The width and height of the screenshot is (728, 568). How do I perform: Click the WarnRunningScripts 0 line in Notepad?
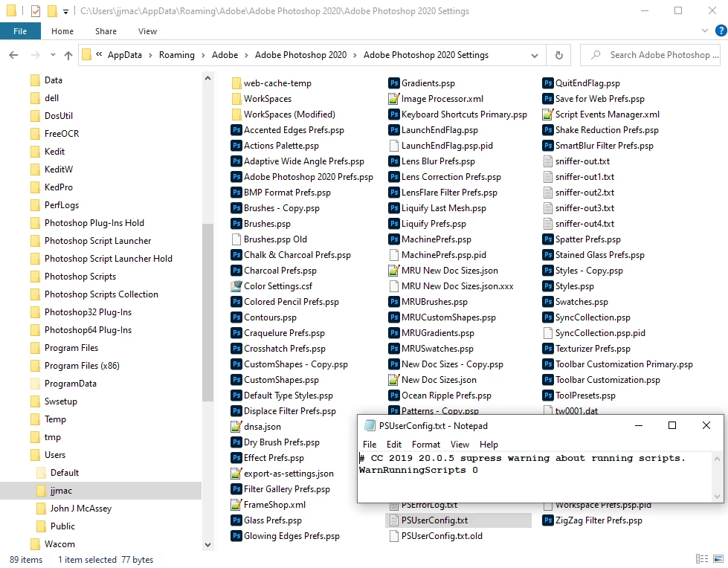419,470
